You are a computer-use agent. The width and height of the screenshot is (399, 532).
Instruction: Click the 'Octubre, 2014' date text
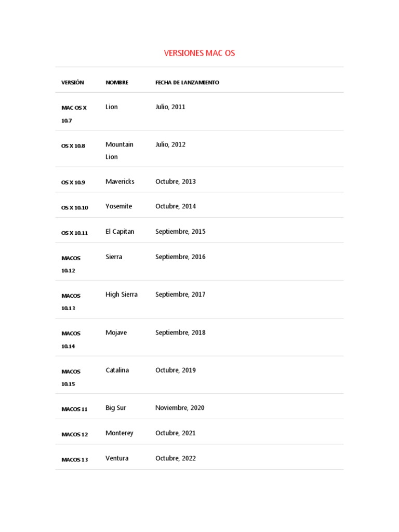point(176,206)
